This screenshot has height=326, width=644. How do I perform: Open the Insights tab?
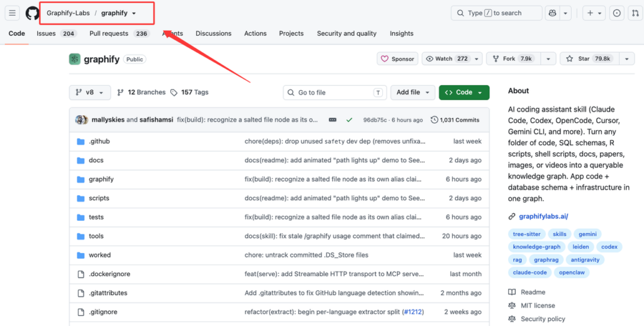coord(401,34)
